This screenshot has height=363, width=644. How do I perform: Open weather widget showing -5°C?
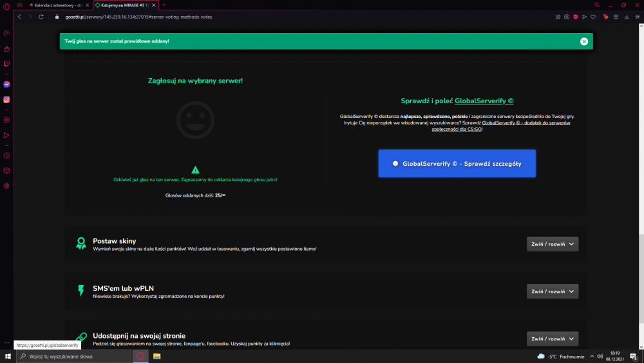tap(561, 357)
